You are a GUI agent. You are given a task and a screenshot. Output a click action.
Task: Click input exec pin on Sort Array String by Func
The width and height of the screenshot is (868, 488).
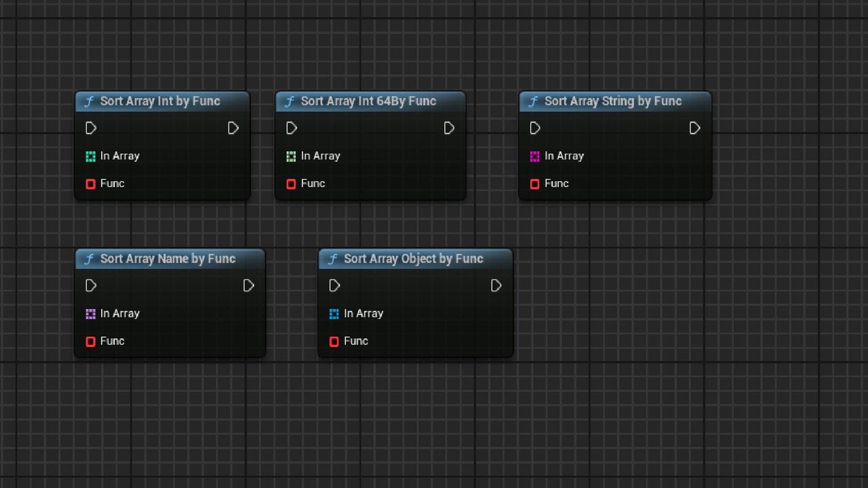535,128
